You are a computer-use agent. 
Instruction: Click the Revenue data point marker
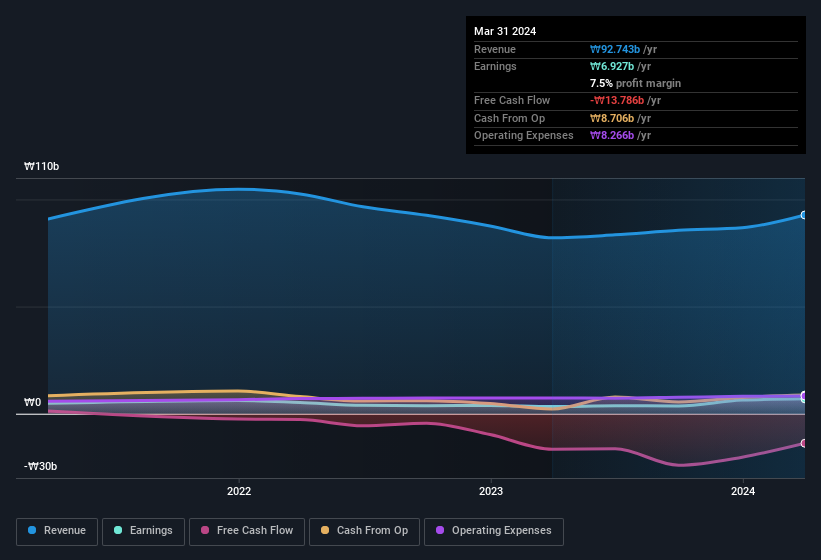coord(804,215)
